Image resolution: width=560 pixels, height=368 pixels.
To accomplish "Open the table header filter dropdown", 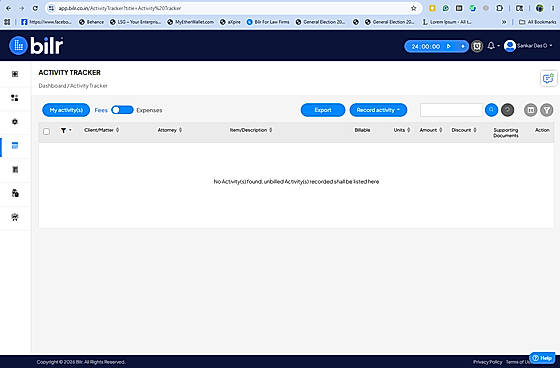I will pyautogui.click(x=66, y=130).
